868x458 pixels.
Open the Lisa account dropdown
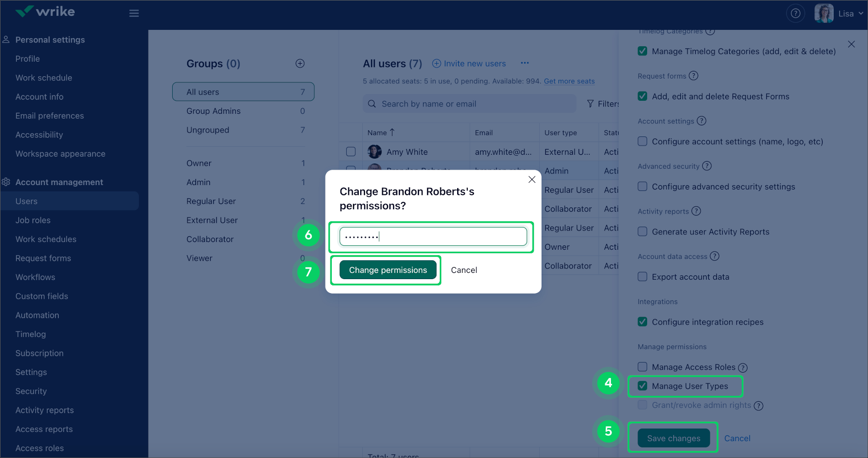pos(847,13)
